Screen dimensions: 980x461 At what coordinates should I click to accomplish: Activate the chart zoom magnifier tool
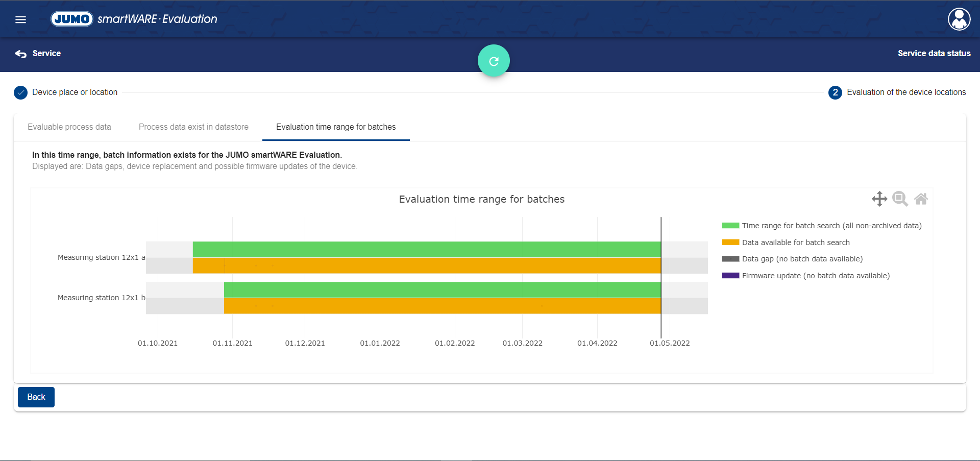pos(900,199)
